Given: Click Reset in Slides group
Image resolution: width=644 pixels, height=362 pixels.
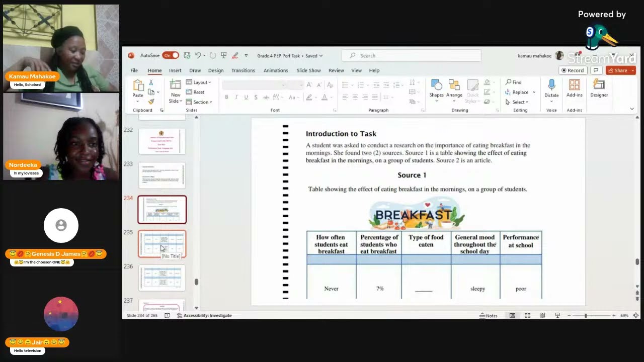Looking at the screenshot, I should tap(195, 92).
